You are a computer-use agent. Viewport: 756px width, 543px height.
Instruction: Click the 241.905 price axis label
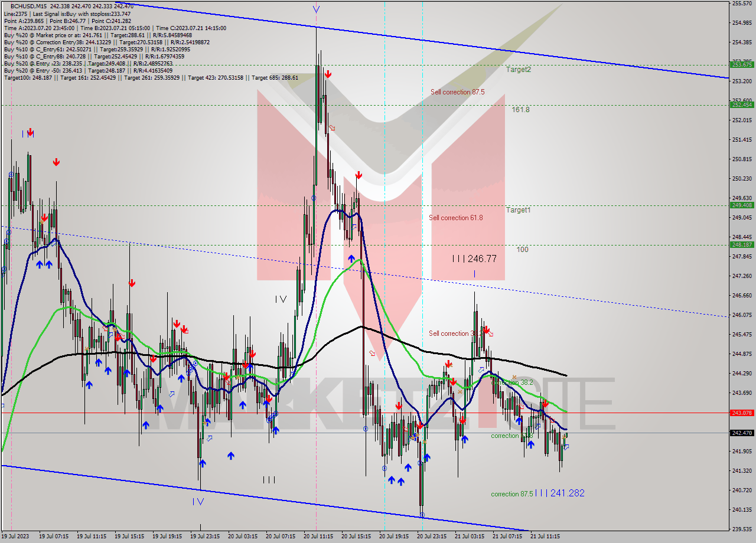pos(742,452)
